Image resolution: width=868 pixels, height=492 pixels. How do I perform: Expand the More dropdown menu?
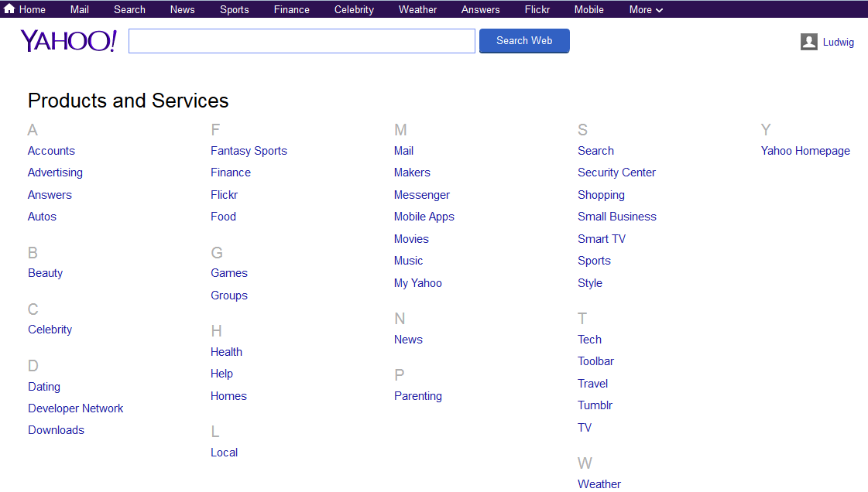646,9
